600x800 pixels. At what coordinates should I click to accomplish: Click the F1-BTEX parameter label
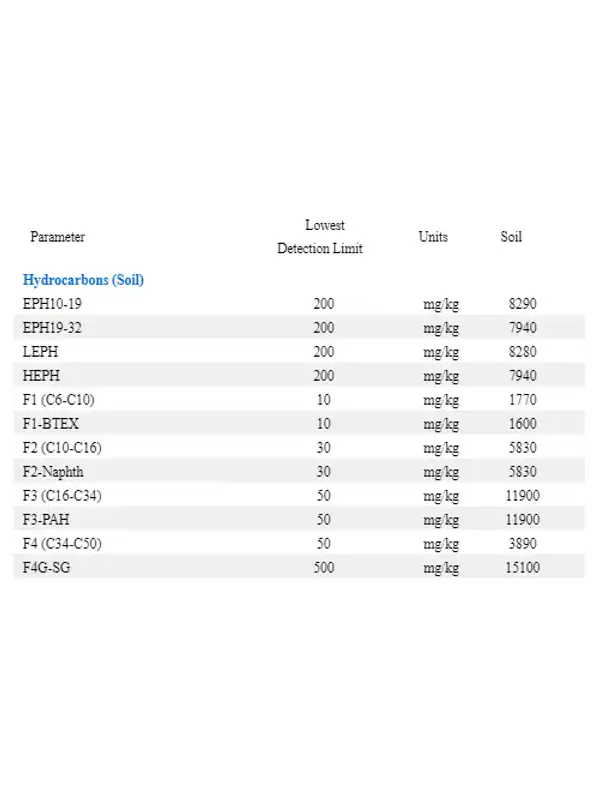pyautogui.click(x=50, y=424)
